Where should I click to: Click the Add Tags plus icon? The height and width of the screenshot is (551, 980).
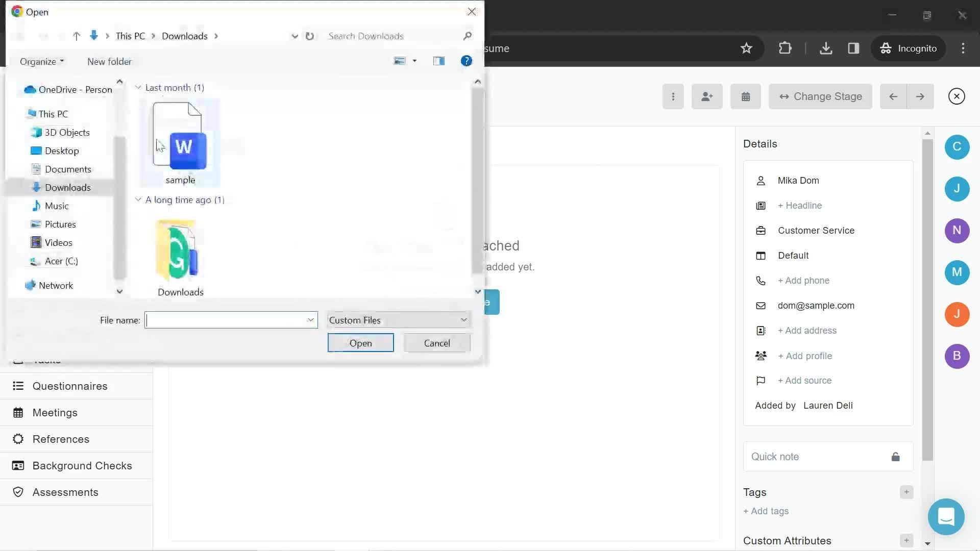pos(906,492)
